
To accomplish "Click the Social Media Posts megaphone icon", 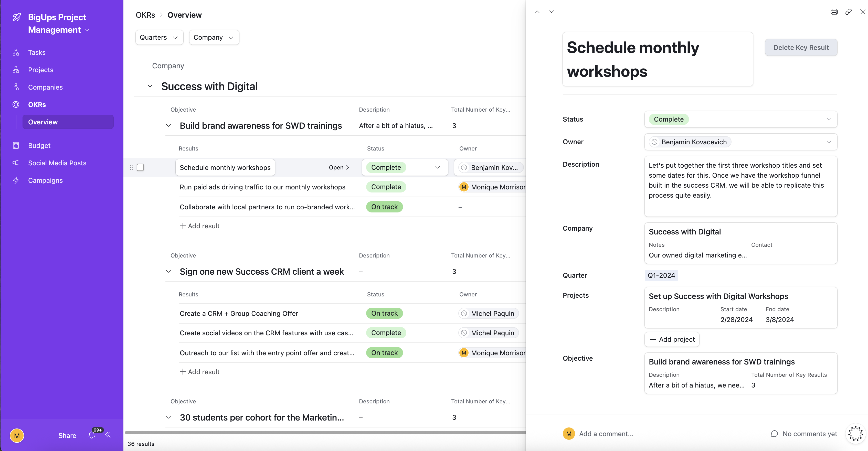I will coord(16,163).
